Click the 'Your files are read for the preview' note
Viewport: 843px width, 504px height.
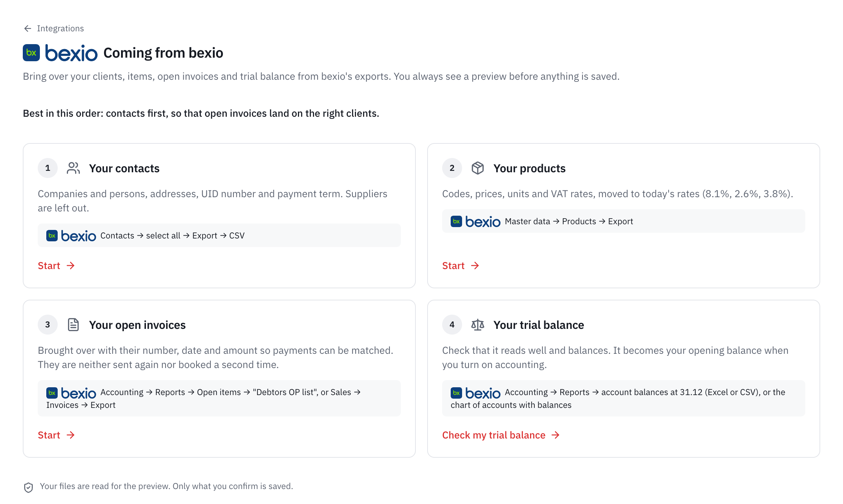(166, 486)
